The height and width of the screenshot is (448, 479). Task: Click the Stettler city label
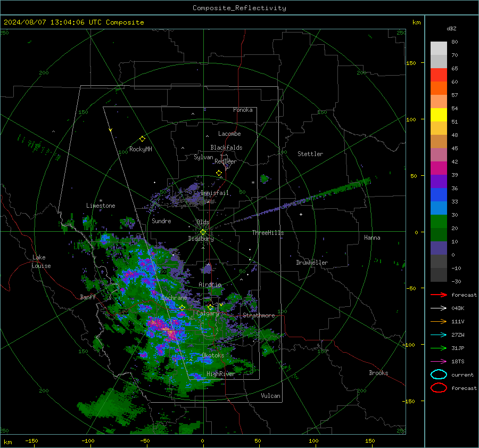[x=310, y=154]
